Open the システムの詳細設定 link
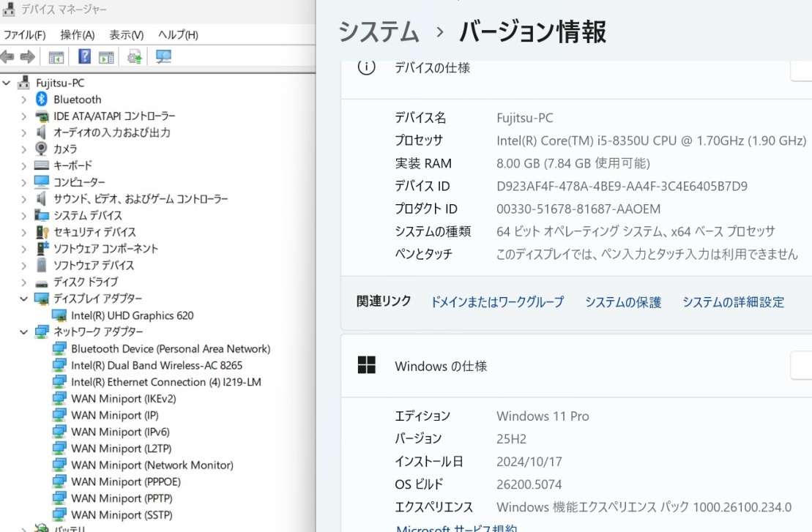The width and height of the screenshot is (812, 532). [733, 301]
